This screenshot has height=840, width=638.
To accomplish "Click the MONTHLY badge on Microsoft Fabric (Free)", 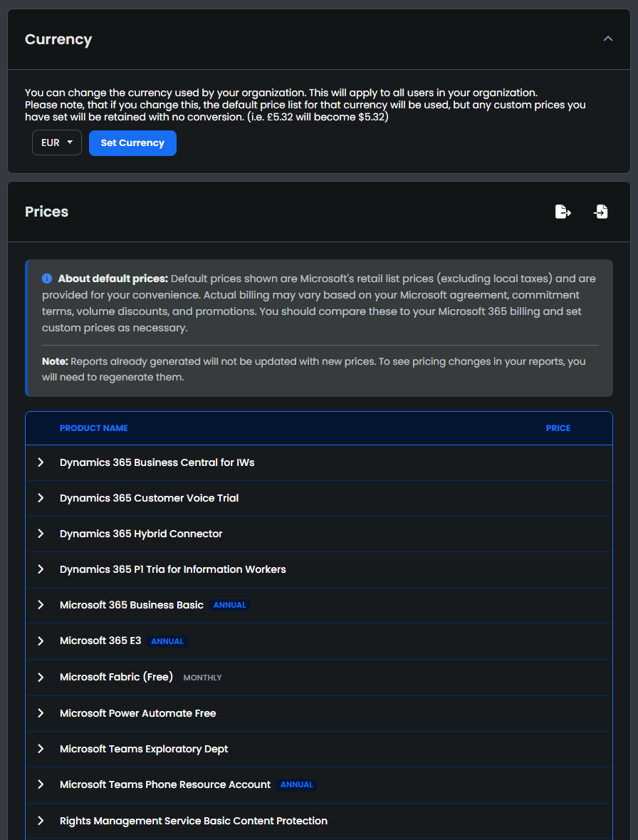I will 202,678.
